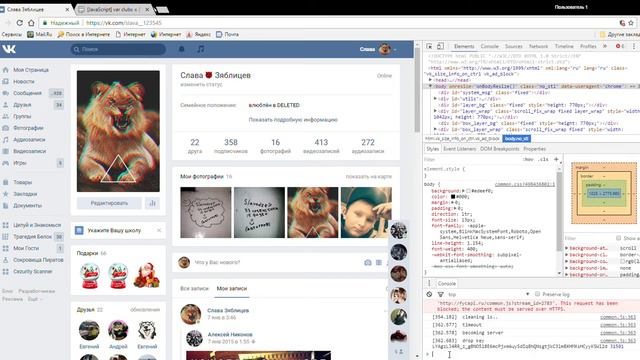
Task: Toggle the background color checkbox swatch
Action: point(468,191)
